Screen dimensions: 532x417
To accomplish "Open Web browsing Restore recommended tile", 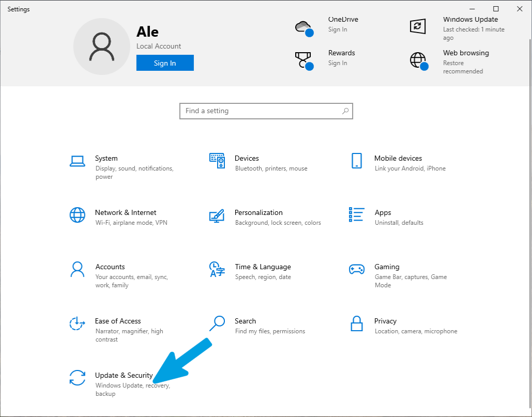I will pyautogui.click(x=450, y=61).
